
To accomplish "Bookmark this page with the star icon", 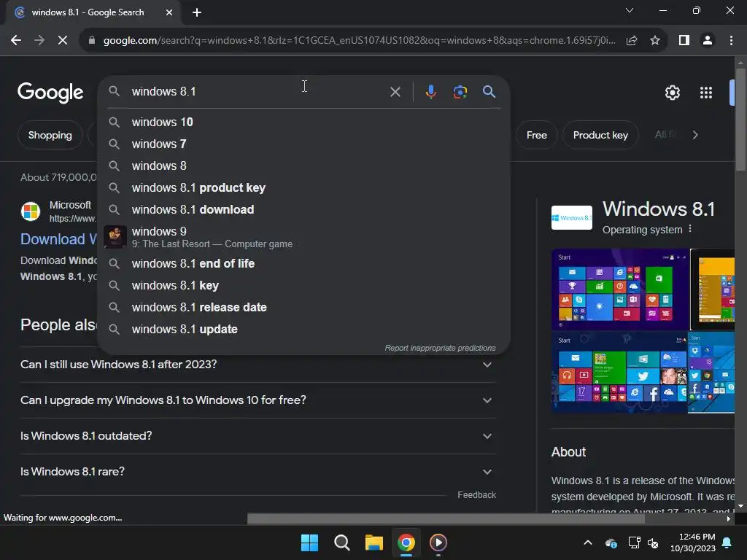I will pos(655,41).
